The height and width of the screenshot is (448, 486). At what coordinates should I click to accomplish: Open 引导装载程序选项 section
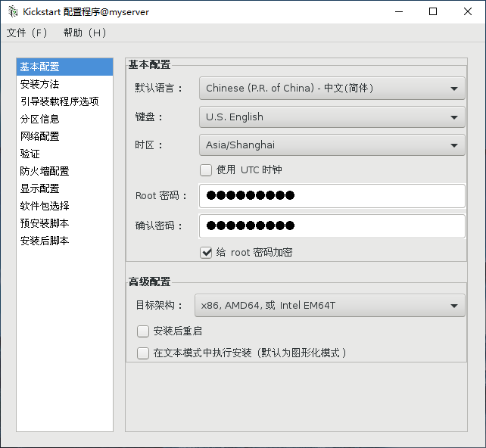64,101
